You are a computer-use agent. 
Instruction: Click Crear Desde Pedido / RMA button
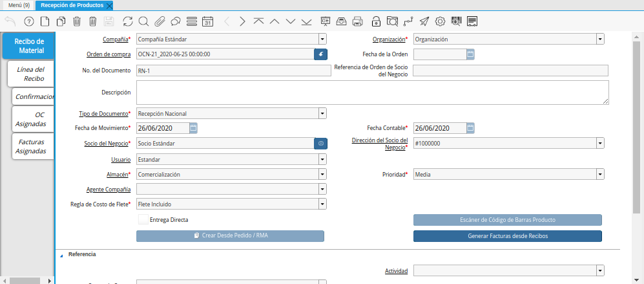(x=230, y=236)
